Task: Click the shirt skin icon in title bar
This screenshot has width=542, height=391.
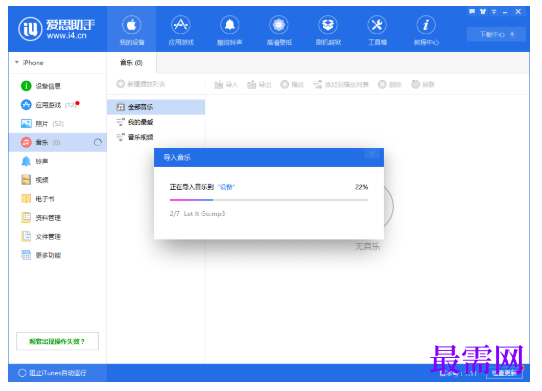Action: [483, 12]
